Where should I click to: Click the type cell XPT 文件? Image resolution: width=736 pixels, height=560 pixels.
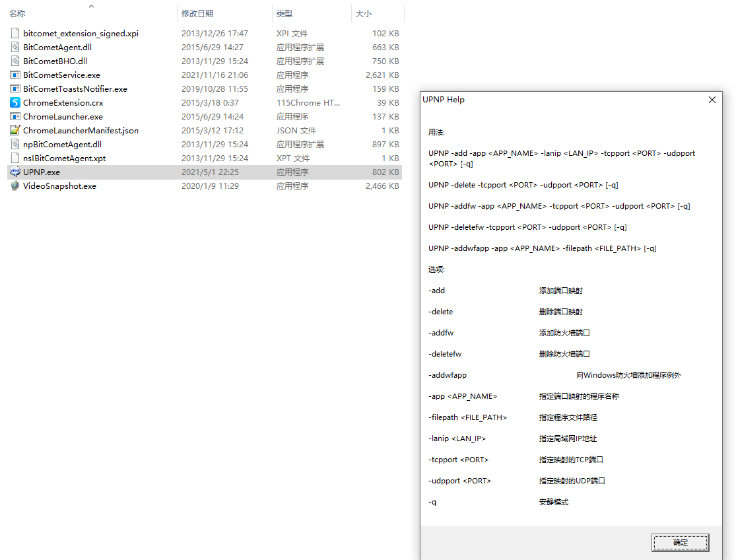point(293,158)
